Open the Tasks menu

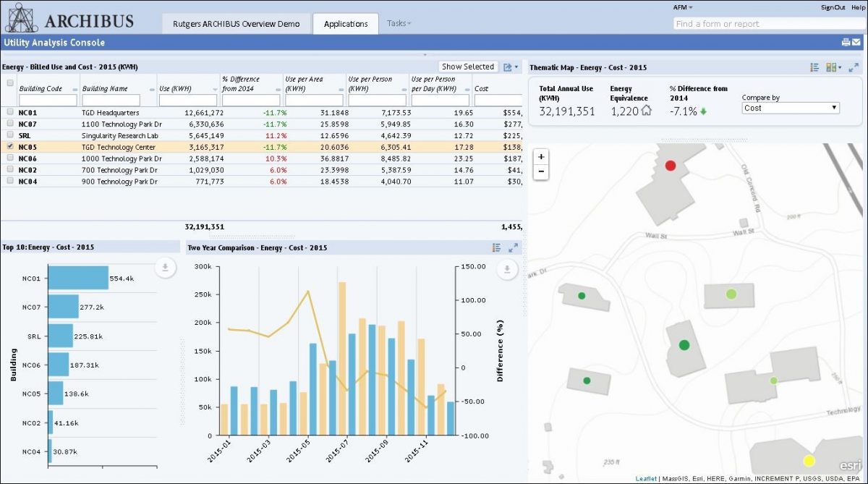[x=399, y=23]
